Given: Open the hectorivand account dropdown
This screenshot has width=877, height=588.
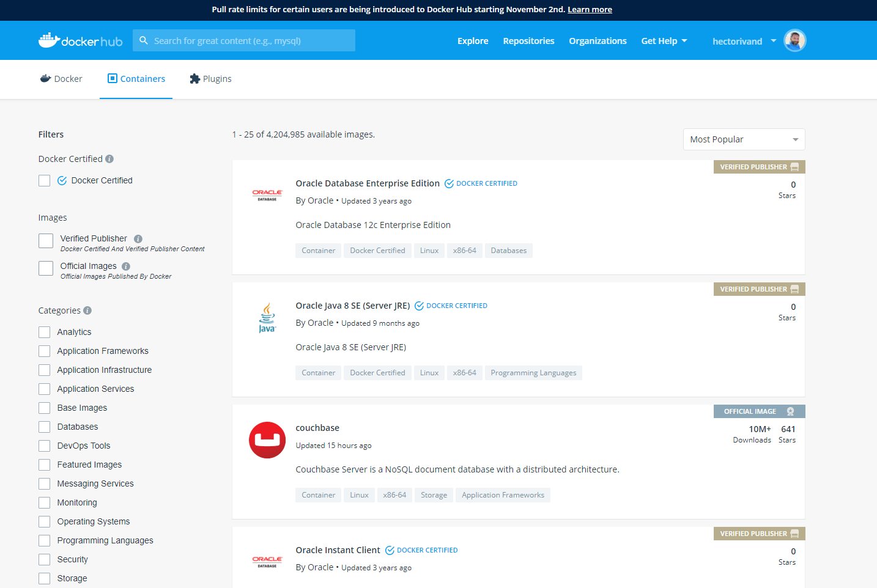Looking at the screenshot, I should tap(744, 41).
